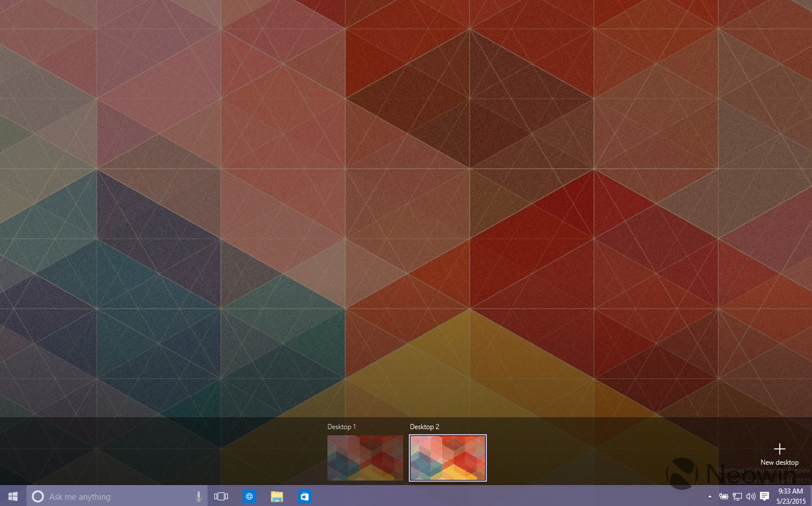812x506 pixels.
Task: Toggle Task View from the taskbar
Action: point(221,497)
